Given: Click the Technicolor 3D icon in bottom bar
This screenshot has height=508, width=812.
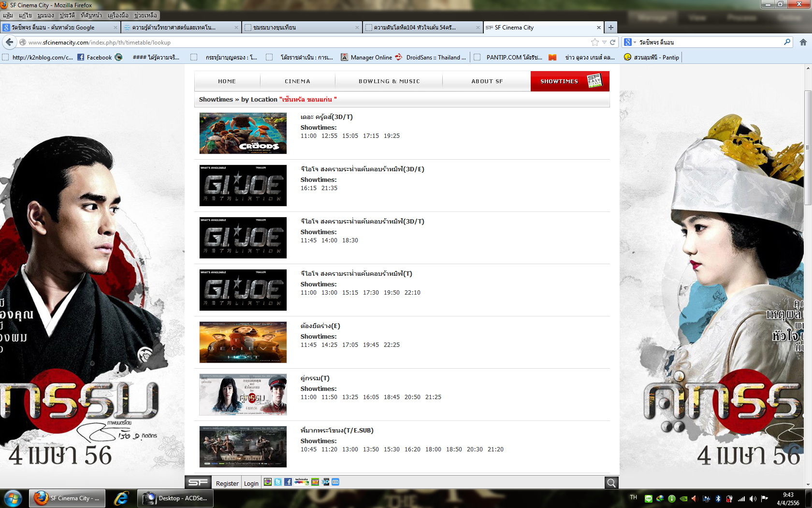Looking at the screenshot, I should coord(302,481).
